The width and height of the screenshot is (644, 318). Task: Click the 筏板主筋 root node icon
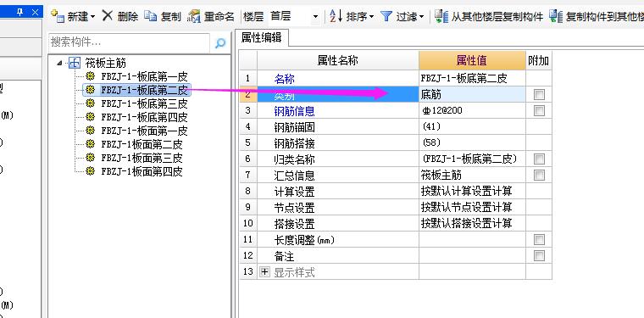coord(74,63)
